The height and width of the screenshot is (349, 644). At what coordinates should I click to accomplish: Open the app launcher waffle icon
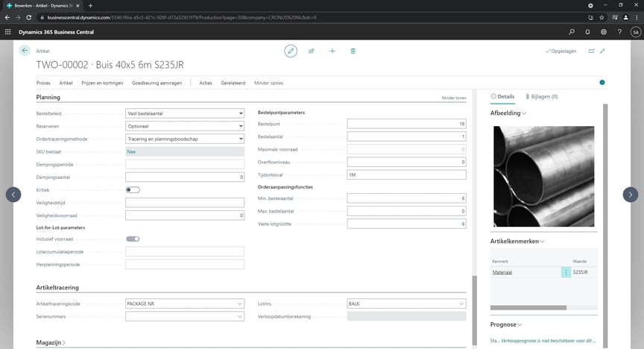(x=7, y=31)
